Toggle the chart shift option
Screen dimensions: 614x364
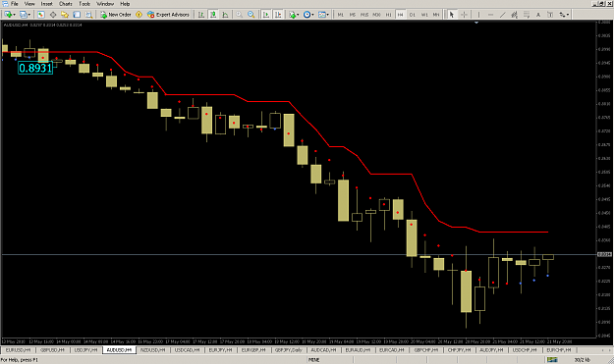coord(278,15)
